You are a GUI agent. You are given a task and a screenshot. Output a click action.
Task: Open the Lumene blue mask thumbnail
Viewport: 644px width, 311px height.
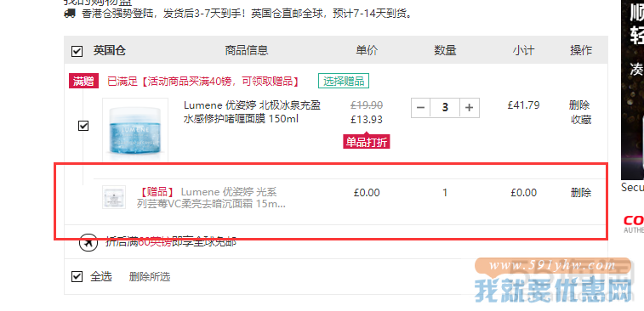coord(135,130)
